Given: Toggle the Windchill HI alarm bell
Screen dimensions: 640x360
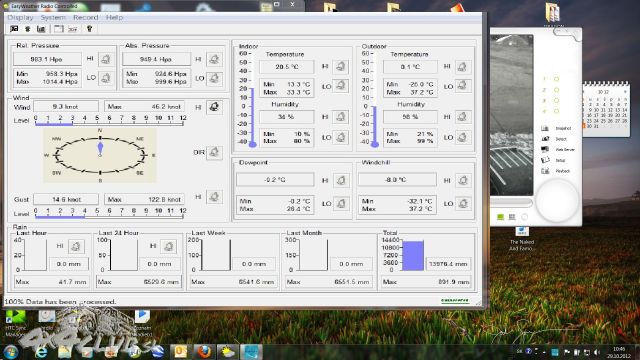Looking at the screenshot, I should 462,180.
